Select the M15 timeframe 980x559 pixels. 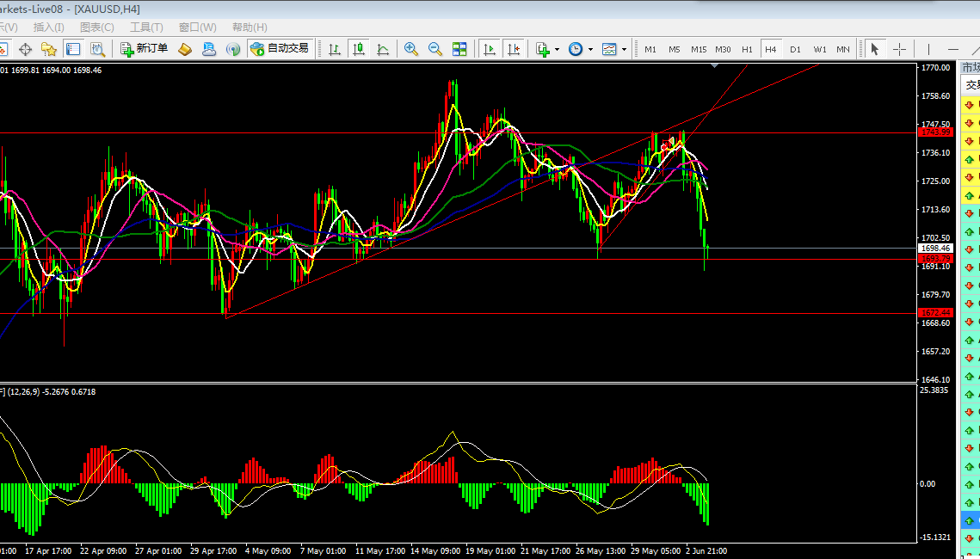[699, 49]
